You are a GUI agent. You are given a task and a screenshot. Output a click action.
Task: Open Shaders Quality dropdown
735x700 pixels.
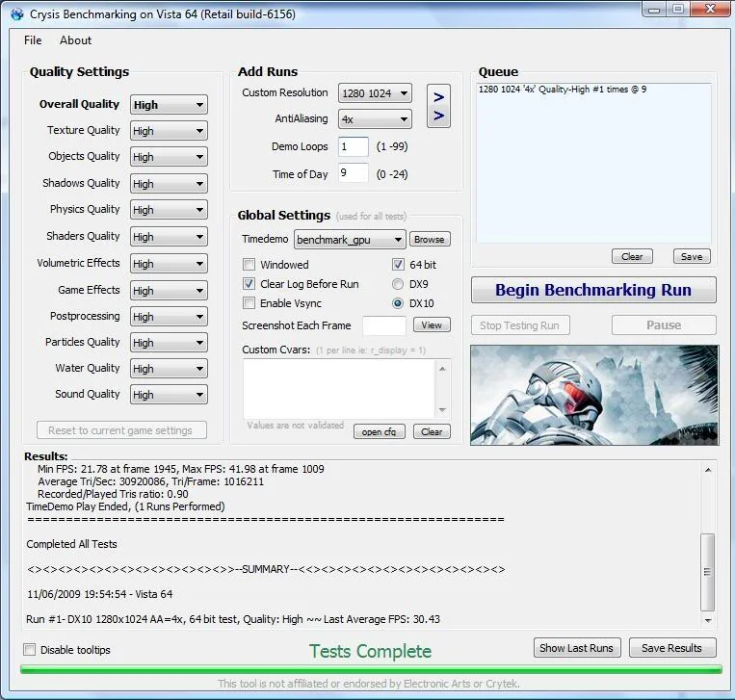[169, 237]
